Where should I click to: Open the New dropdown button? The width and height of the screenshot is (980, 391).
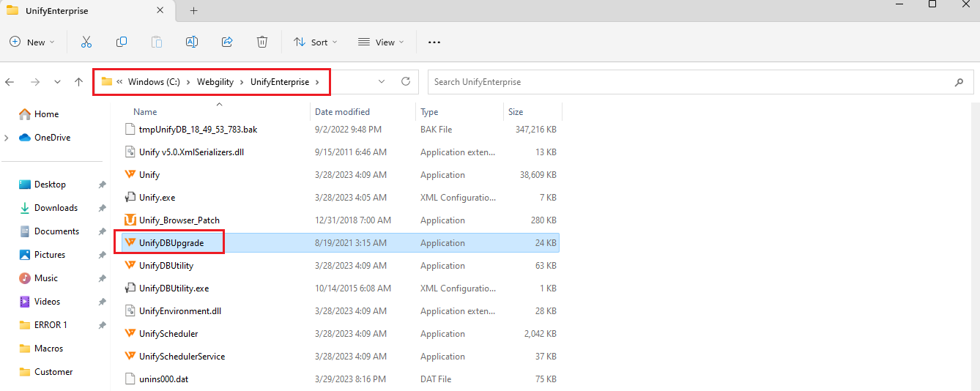click(32, 42)
